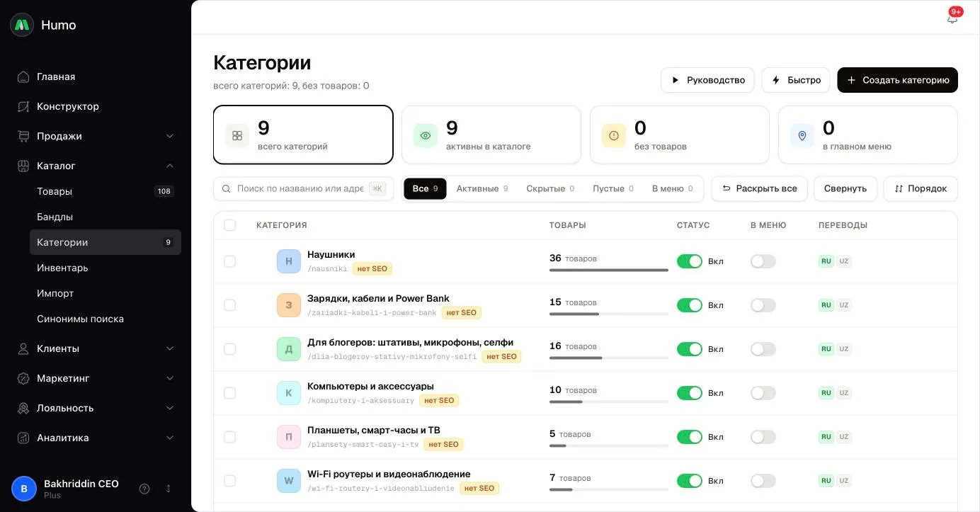Focus the category search input field

pos(303,189)
